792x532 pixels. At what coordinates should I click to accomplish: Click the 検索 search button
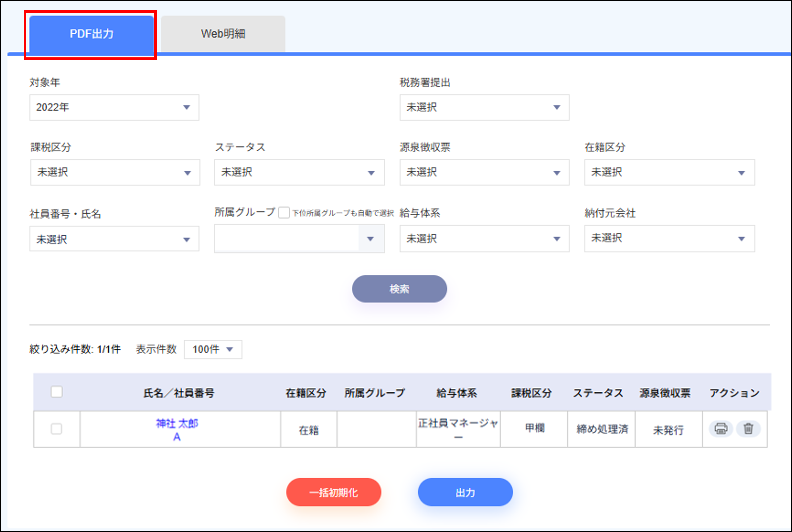point(399,289)
